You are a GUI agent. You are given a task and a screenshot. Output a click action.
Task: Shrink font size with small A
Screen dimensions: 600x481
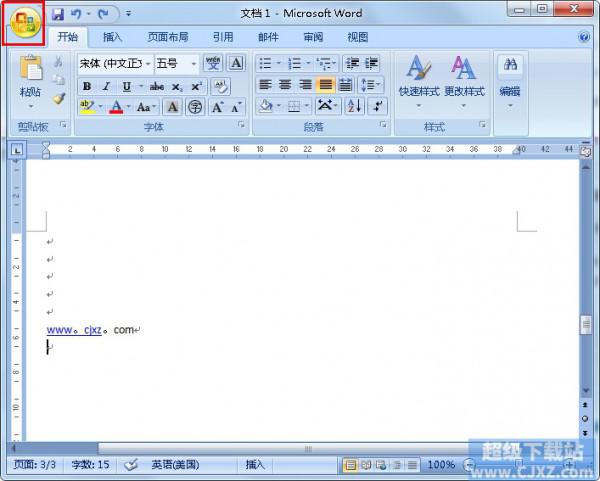(236, 108)
